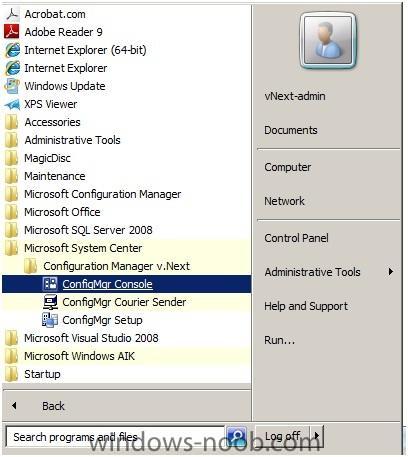Launch the ConfigMgr Console icon
This screenshot has width=408, height=457.
(50, 284)
